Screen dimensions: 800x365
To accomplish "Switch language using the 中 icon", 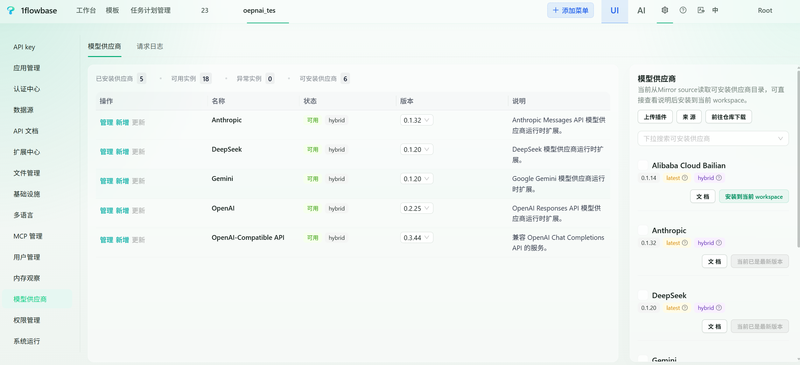I will click(715, 10).
